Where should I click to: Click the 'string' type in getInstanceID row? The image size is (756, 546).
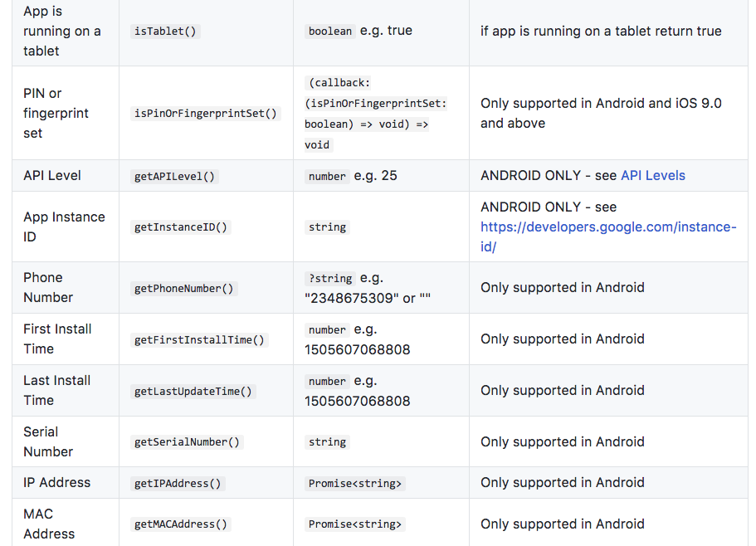(x=327, y=227)
